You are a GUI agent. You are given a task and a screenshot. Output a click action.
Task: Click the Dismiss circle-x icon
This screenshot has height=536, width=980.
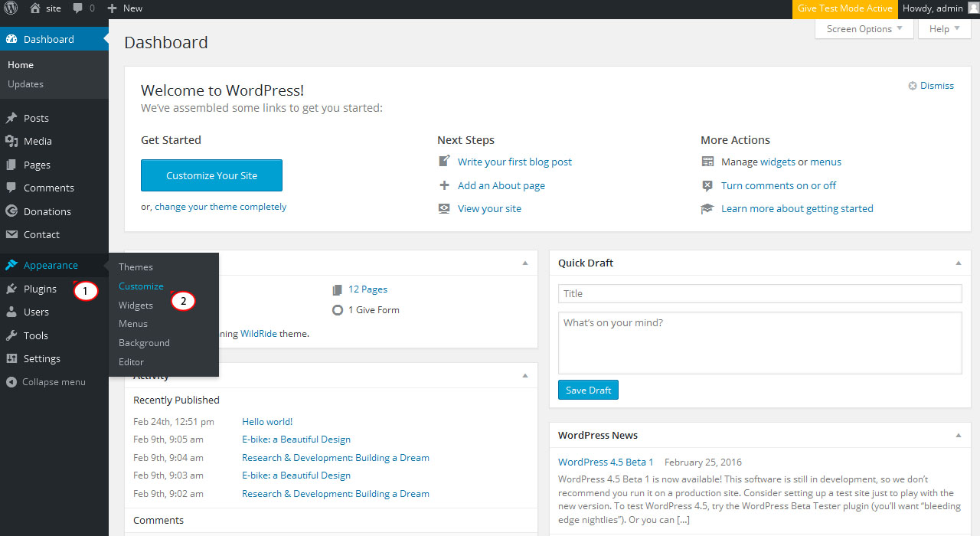(913, 86)
